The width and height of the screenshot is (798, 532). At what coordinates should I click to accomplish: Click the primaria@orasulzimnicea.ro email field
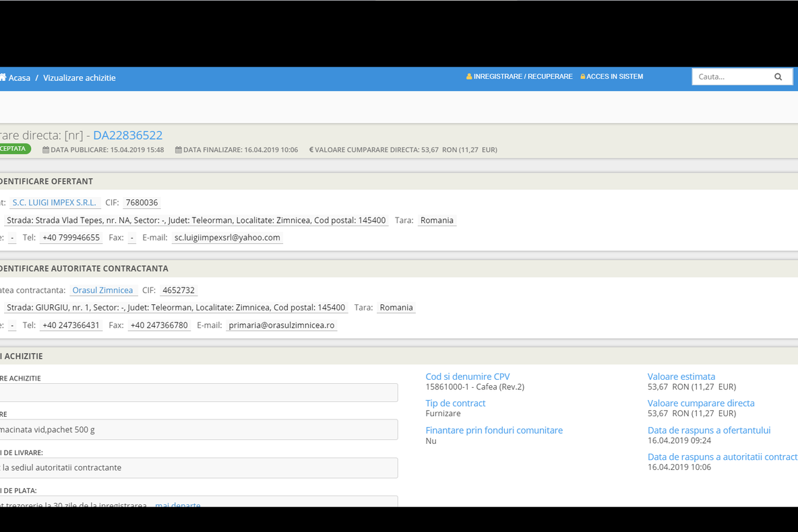coord(282,325)
